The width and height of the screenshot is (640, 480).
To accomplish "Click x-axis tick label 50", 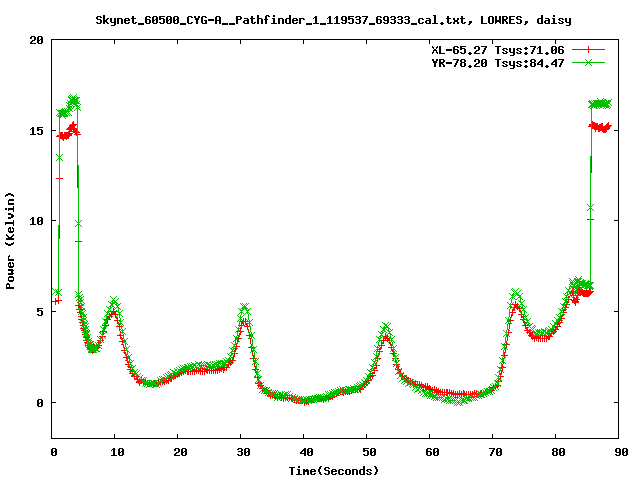I will pos(369,452).
